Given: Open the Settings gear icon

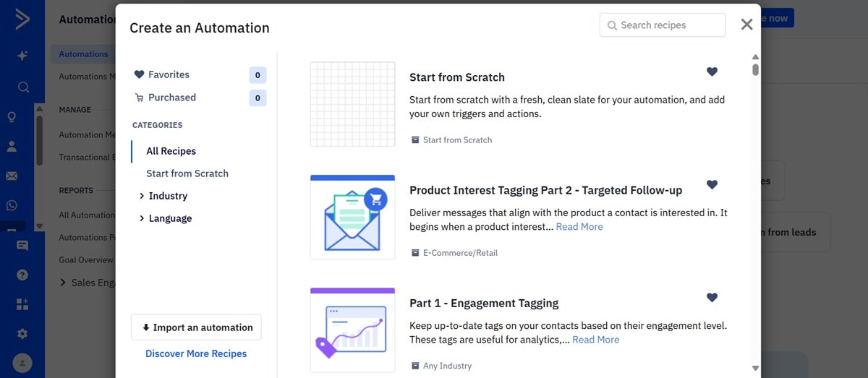Looking at the screenshot, I should [22, 334].
